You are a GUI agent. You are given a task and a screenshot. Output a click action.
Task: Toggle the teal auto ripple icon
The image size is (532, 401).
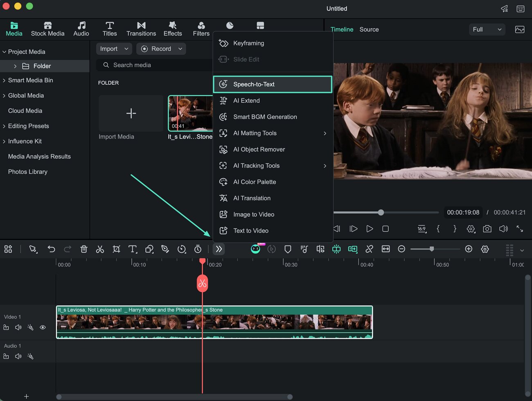[x=336, y=249]
